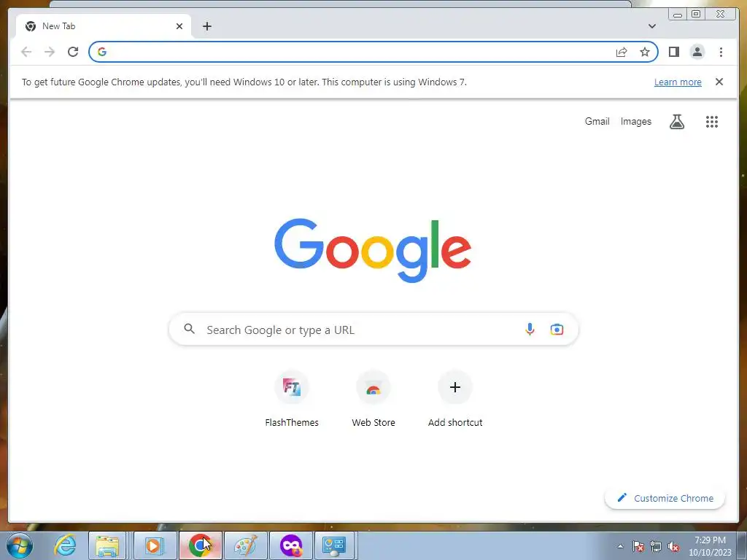This screenshot has width=747, height=560.
Task: Open Paint from the taskbar
Action: tap(246, 545)
